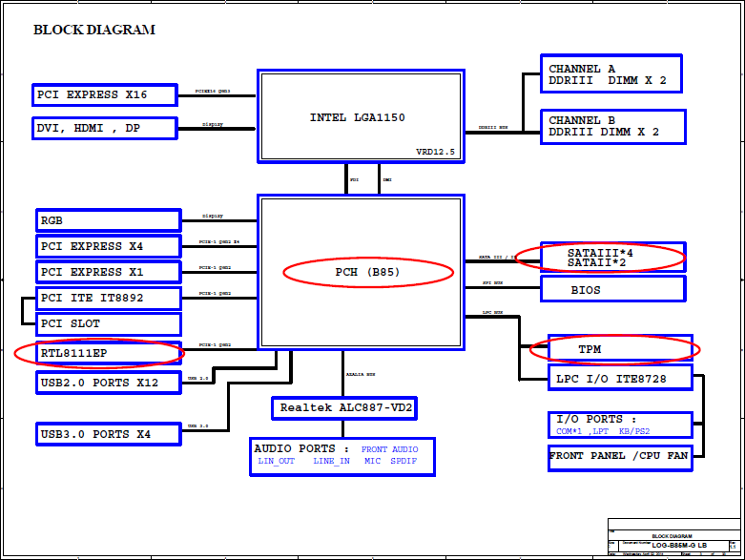Image resolution: width=745 pixels, height=560 pixels.
Task: Click the PCI EXPRESS X1 block
Action: pyautogui.click(x=109, y=272)
